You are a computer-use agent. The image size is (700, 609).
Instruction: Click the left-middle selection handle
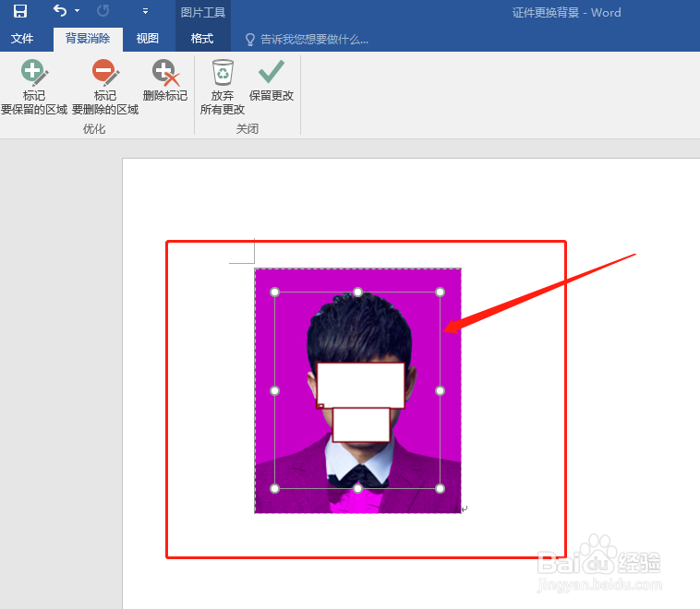(x=274, y=391)
